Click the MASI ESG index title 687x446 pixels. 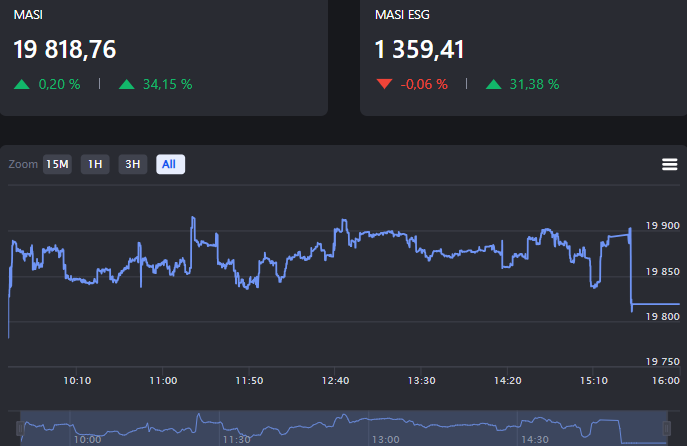pyautogui.click(x=402, y=15)
